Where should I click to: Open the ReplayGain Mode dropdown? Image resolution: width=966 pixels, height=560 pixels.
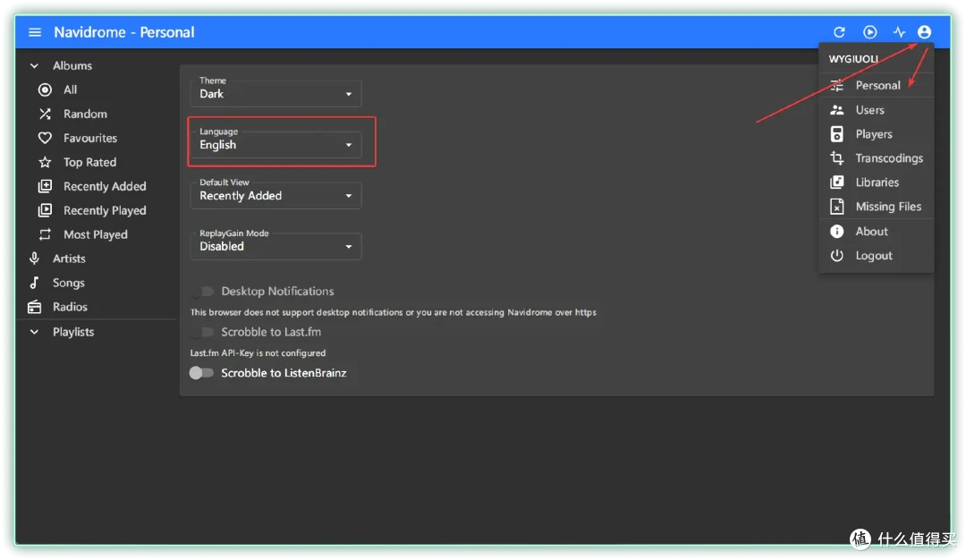[275, 246]
